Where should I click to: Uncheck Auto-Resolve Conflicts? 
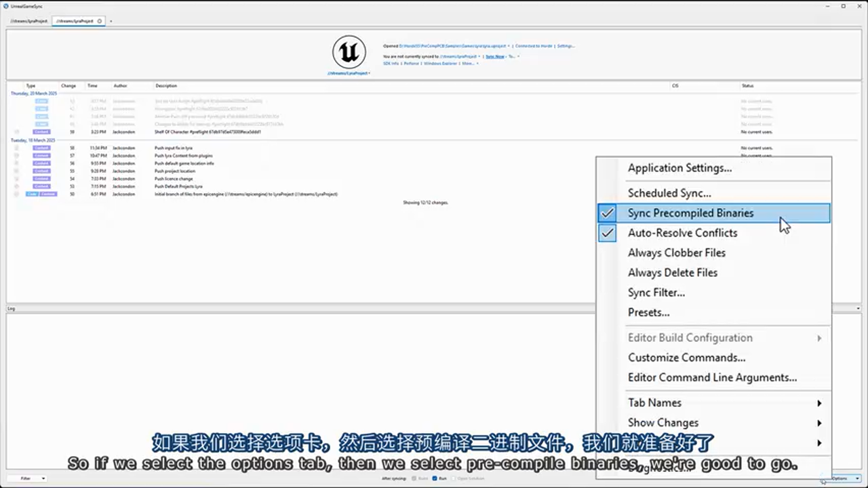(682, 232)
